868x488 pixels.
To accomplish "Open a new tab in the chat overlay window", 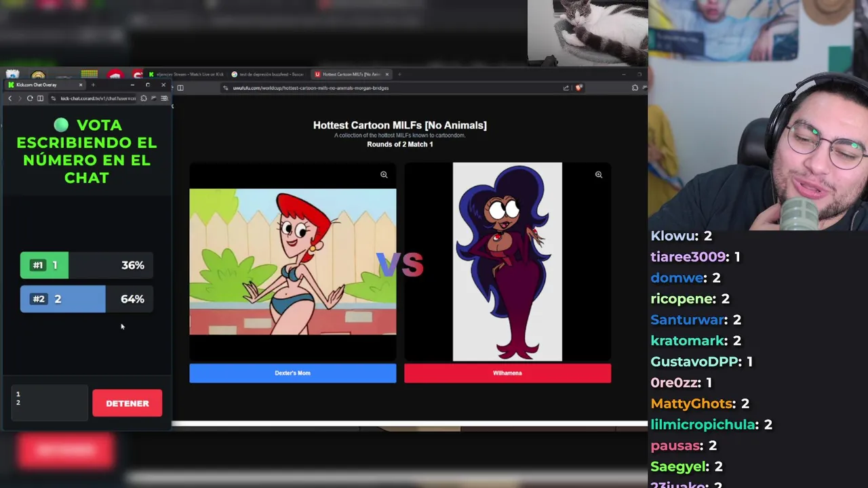I will [x=93, y=85].
